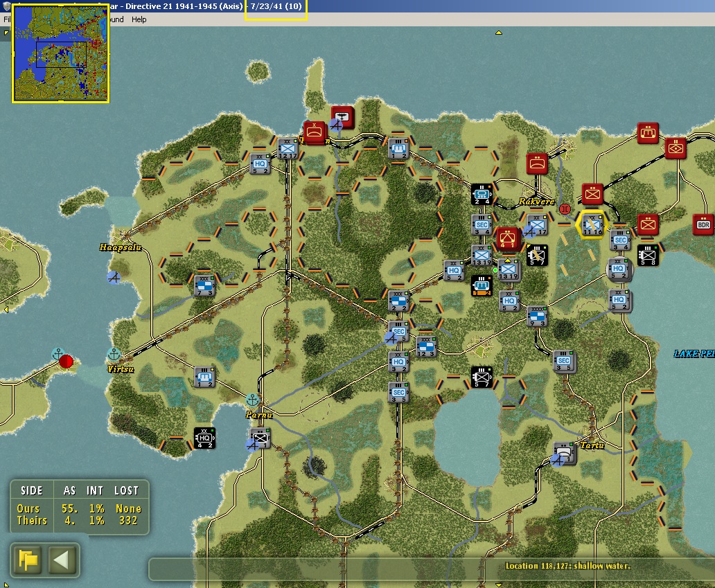The width and height of the screenshot is (715, 588).
Task: Select black 5-7 infantry by the lake
Action: (x=482, y=377)
